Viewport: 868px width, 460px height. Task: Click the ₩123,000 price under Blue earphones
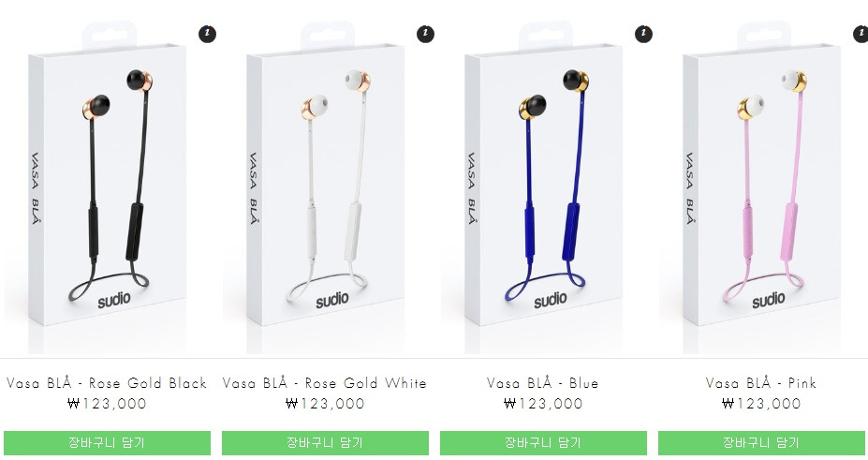click(543, 404)
